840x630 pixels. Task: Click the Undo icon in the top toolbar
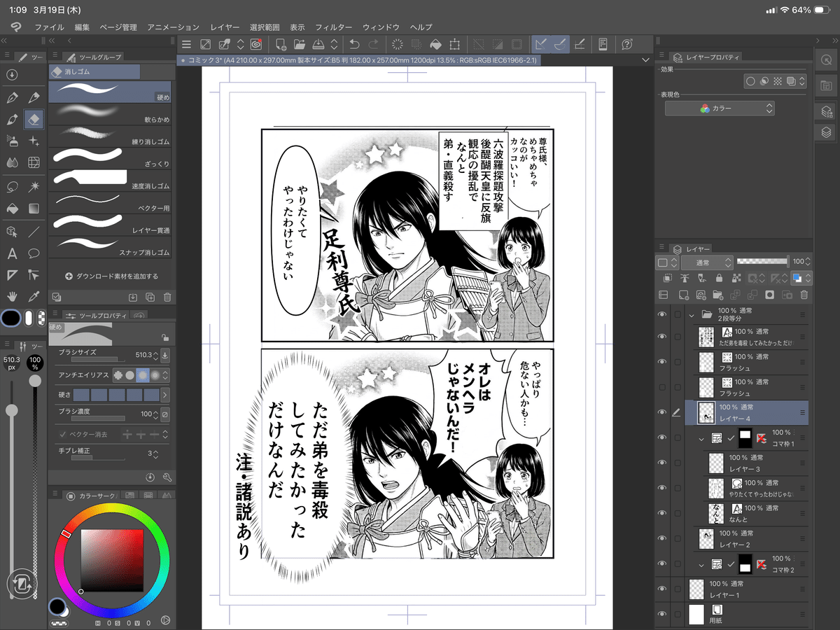(x=354, y=43)
